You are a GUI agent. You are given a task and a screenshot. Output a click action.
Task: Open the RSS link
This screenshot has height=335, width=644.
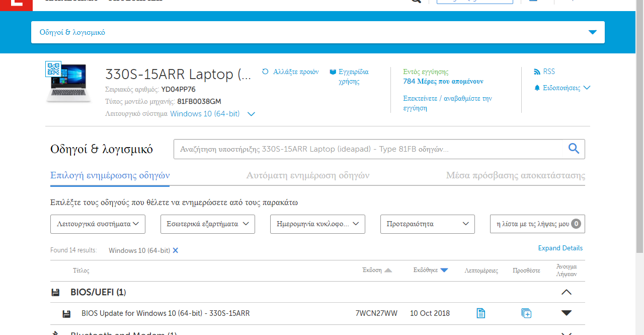pyautogui.click(x=549, y=72)
